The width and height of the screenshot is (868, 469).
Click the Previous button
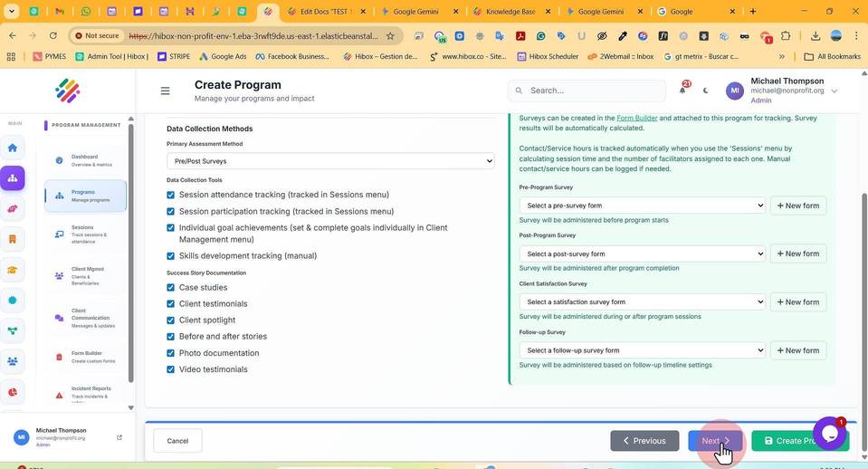644,441
